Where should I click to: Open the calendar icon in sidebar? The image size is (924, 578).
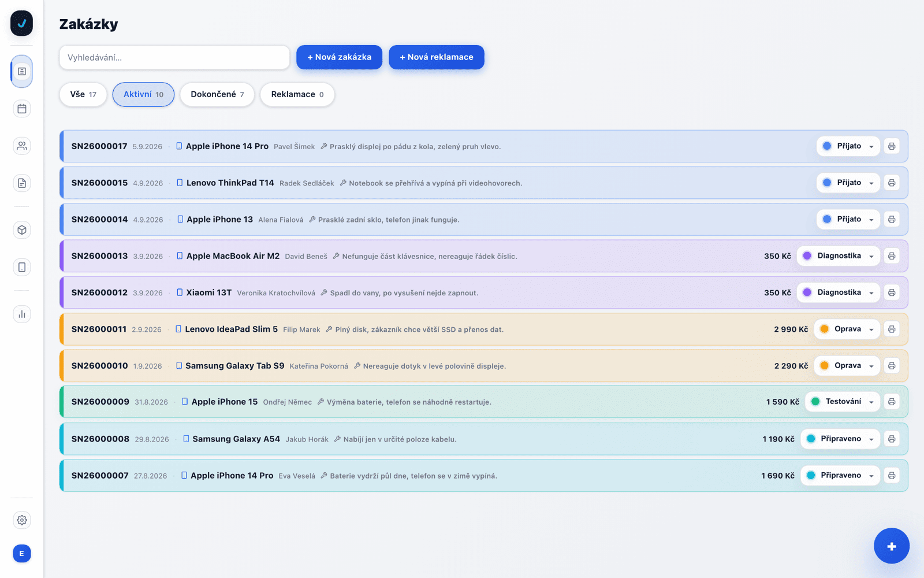click(x=22, y=109)
